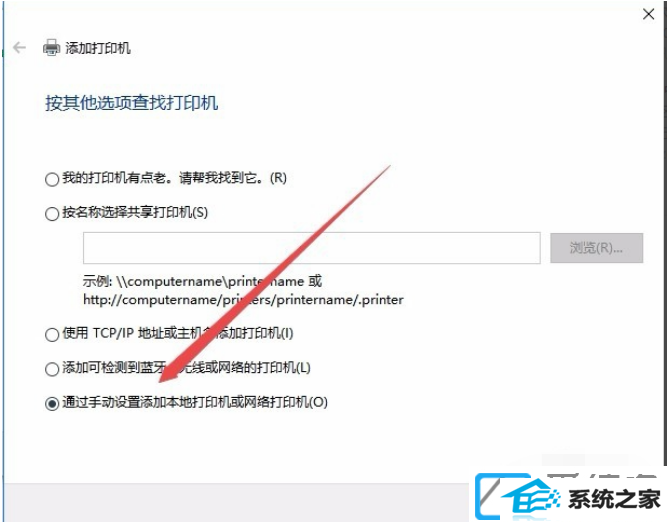The width and height of the screenshot is (669, 526).
Task: Click the heading 按其他选项查找打印机
Action: point(132,103)
